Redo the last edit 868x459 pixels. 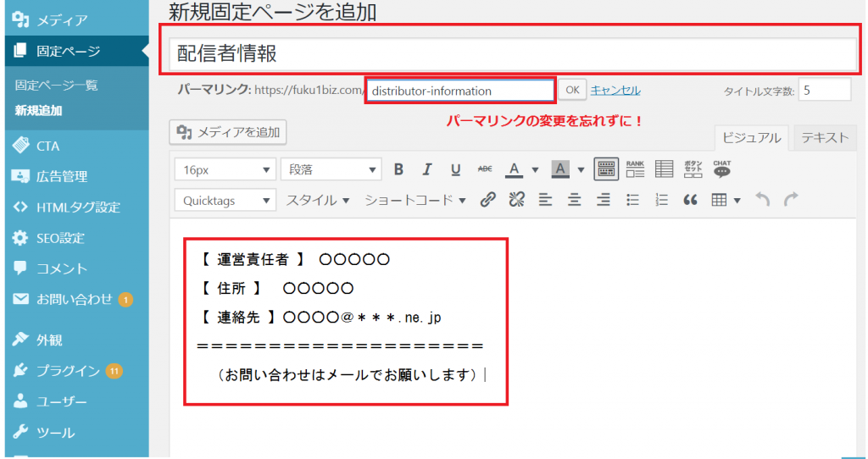tap(792, 200)
